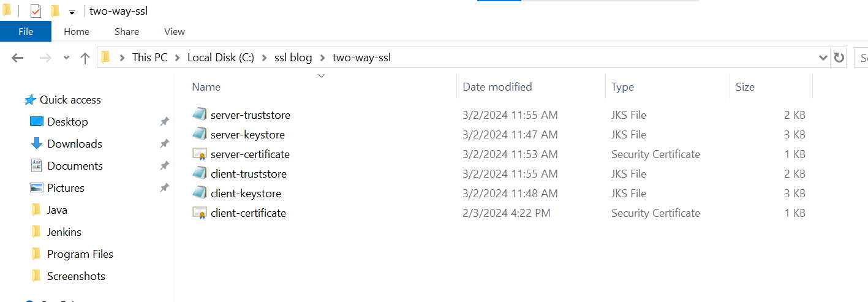
Task: Click 'Local Disk (C:)' in the address bar
Action: click(221, 58)
